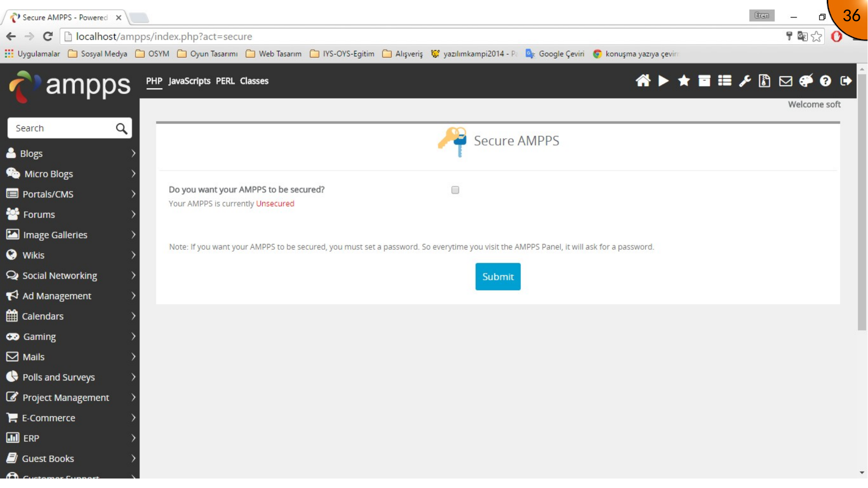Viewport: 868px width, 488px height.
Task: Open the konuşma yazıya çevir bookmark
Action: [x=636, y=54]
